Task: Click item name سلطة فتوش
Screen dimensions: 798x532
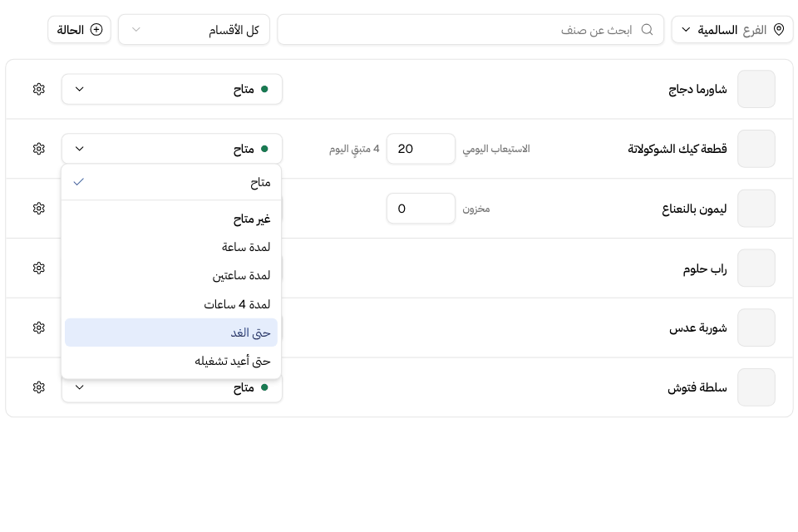Action: [x=697, y=388]
